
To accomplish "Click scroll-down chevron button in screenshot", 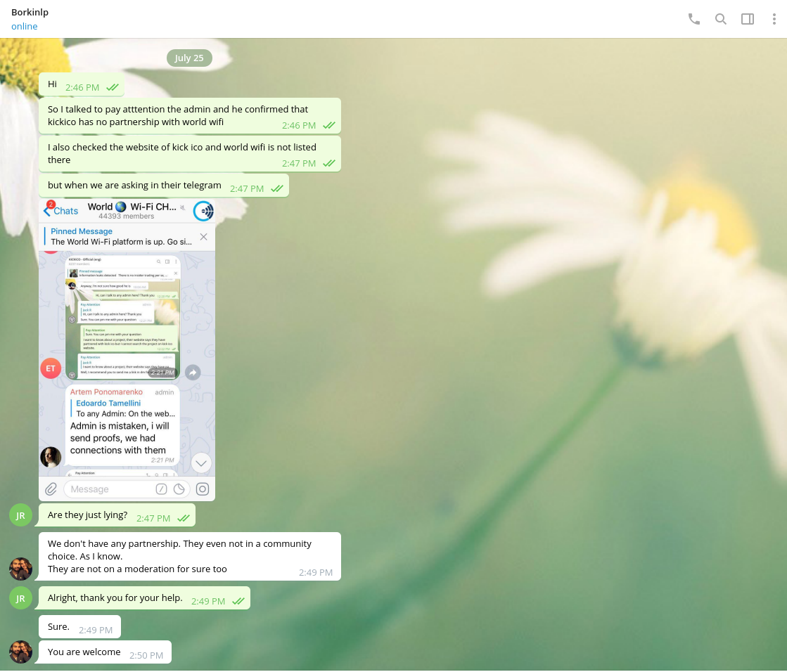I will coord(201,463).
